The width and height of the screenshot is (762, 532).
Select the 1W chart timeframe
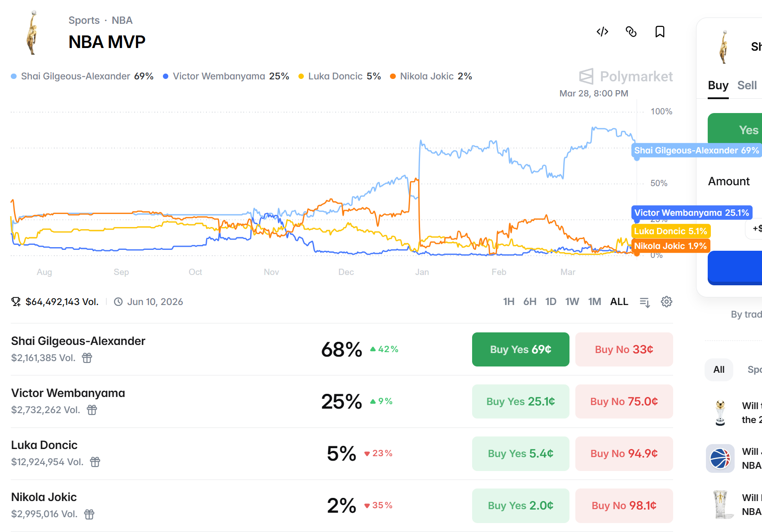coord(572,301)
